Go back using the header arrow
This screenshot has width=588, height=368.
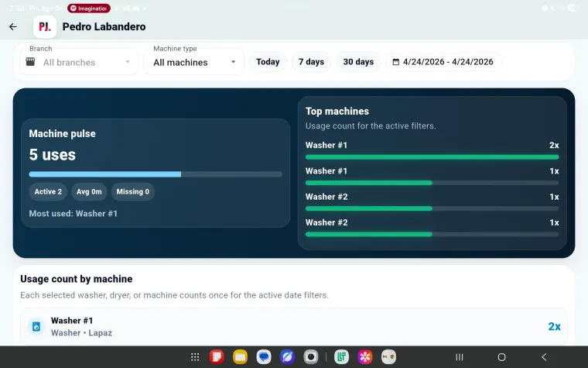point(13,26)
